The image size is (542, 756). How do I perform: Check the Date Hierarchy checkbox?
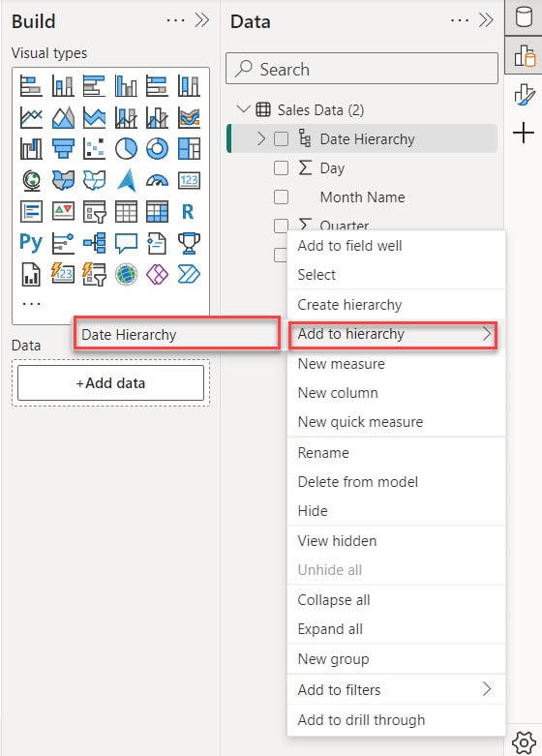(281, 138)
